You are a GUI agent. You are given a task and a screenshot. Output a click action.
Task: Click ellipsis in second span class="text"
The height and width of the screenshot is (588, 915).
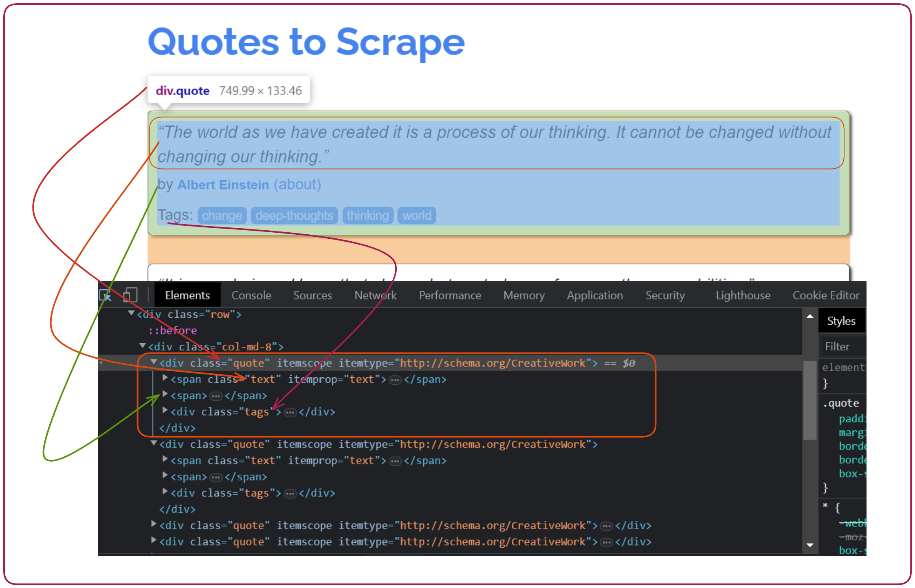pyautogui.click(x=395, y=461)
